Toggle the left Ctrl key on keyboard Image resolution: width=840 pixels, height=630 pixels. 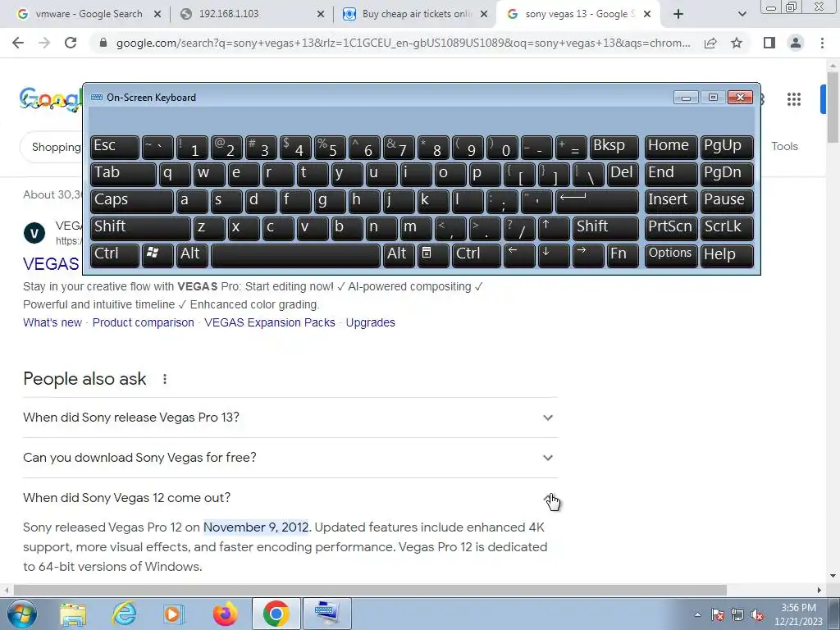tap(115, 255)
